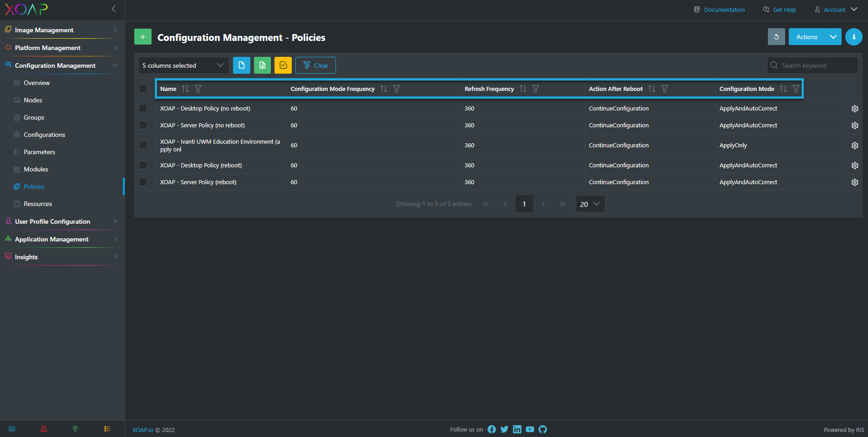The width and height of the screenshot is (868, 437).
Task: Open YouTube social link icon
Action: click(530, 429)
